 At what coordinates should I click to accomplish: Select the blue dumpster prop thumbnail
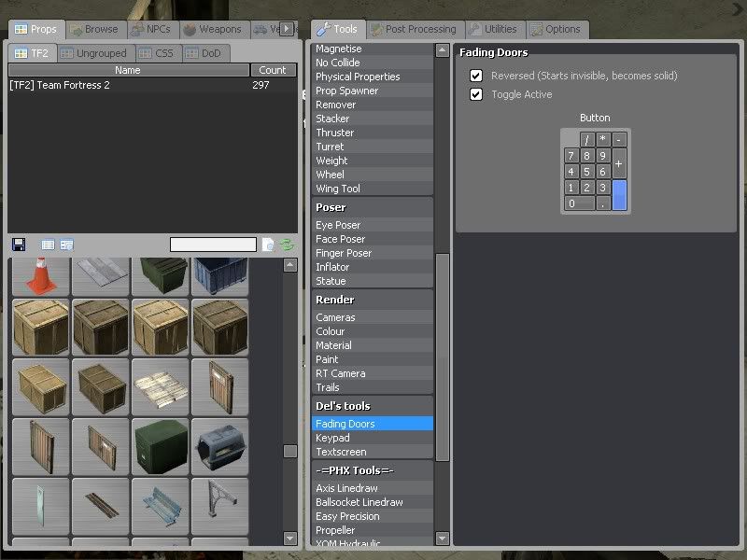pos(219,276)
